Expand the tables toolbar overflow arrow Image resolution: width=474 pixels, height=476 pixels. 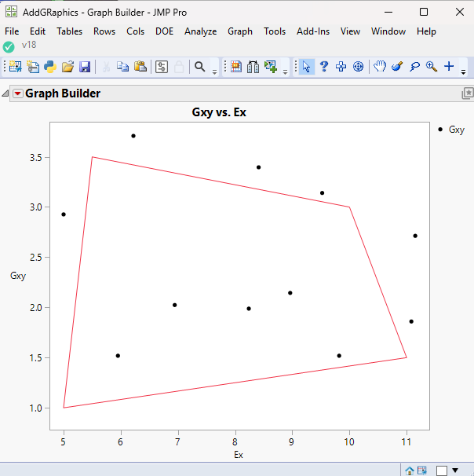click(x=285, y=72)
